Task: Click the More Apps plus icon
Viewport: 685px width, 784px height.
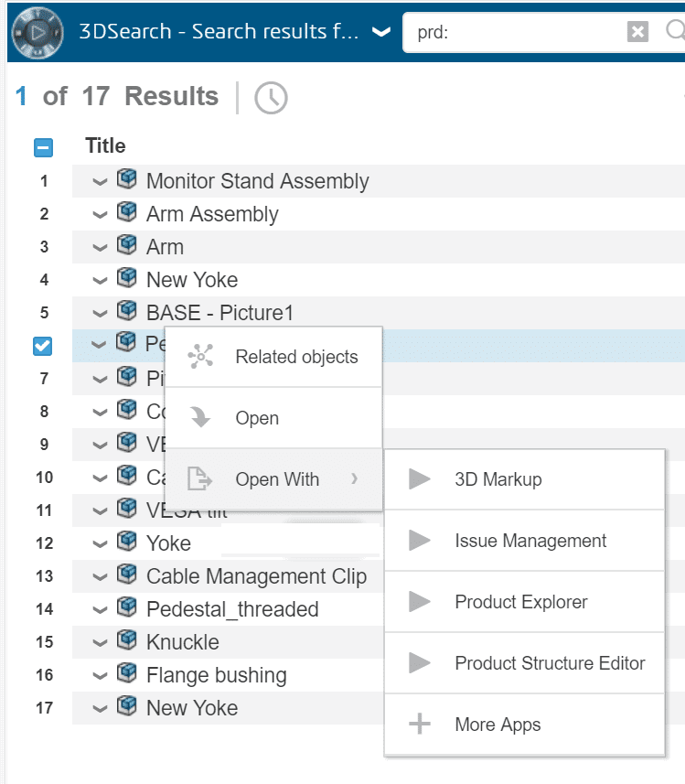Action: pos(420,724)
